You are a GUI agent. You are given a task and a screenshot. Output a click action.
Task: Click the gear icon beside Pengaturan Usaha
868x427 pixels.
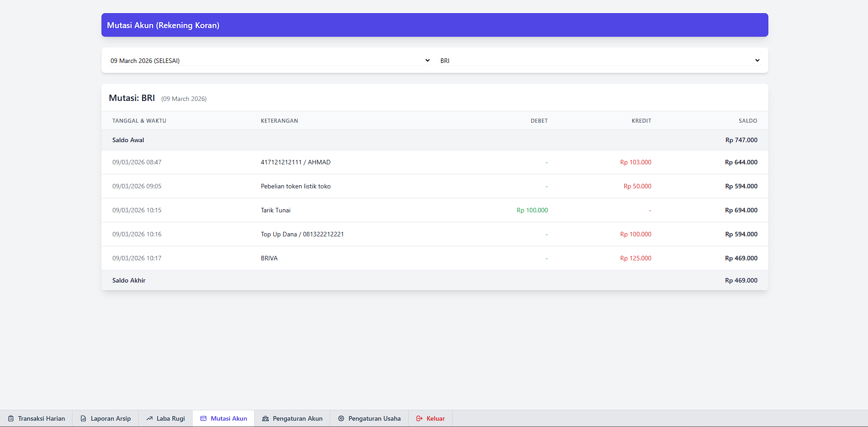pyautogui.click(x=341, y=418)
